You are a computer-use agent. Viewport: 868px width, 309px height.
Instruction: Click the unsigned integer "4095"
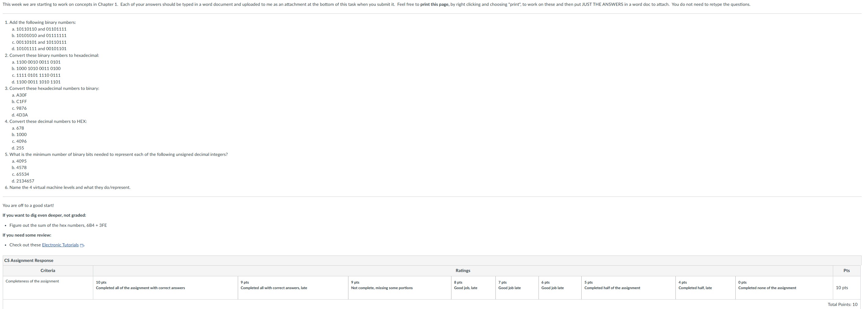point(22,161)
